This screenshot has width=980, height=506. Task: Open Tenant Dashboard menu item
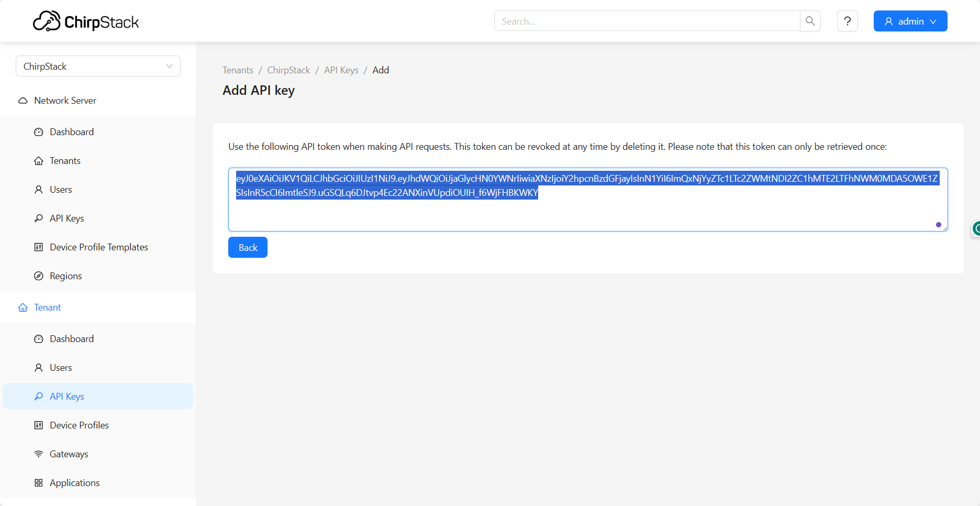98,339
